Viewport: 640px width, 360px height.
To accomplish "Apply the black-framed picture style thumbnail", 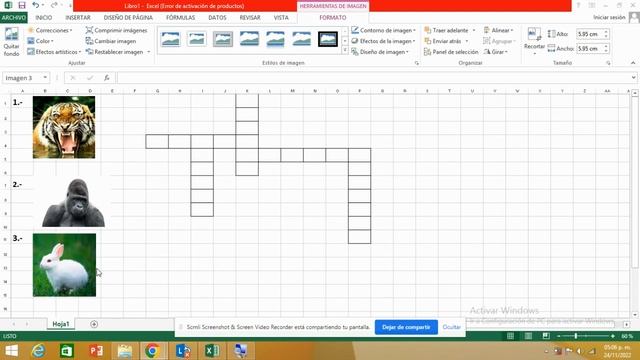I will tap(328, 39).
